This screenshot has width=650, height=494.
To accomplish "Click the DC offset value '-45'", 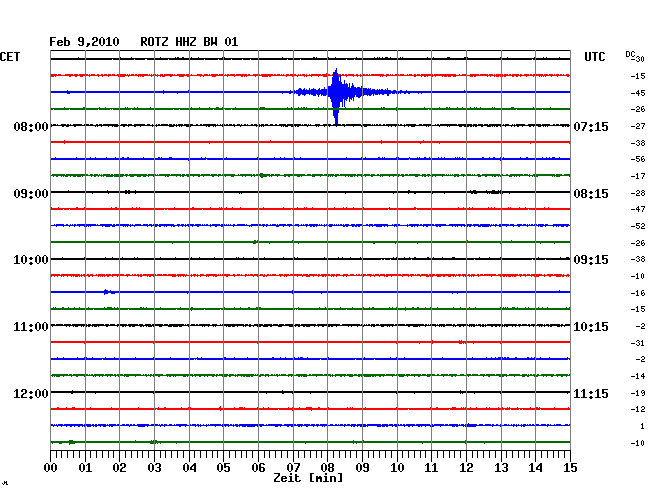I will (x=638, y=93).
